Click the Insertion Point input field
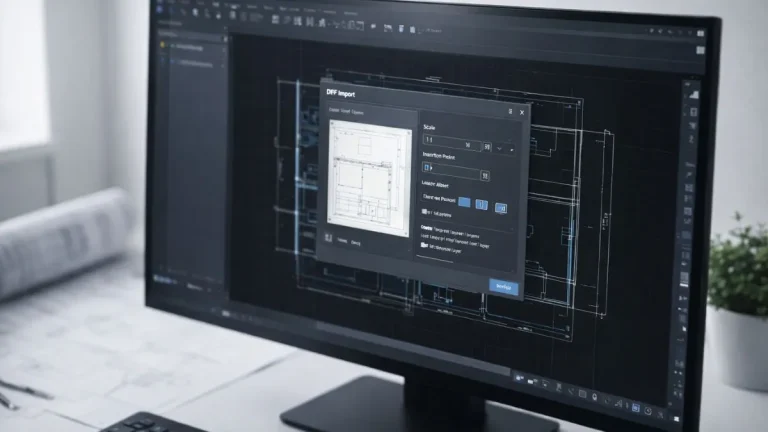This screenshot has height=432, width=768. [x=451, y=170]
